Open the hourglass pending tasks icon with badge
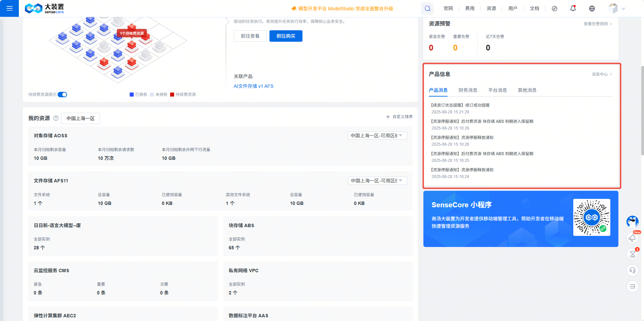The image size is (644, 321). [x=633, y=254]
